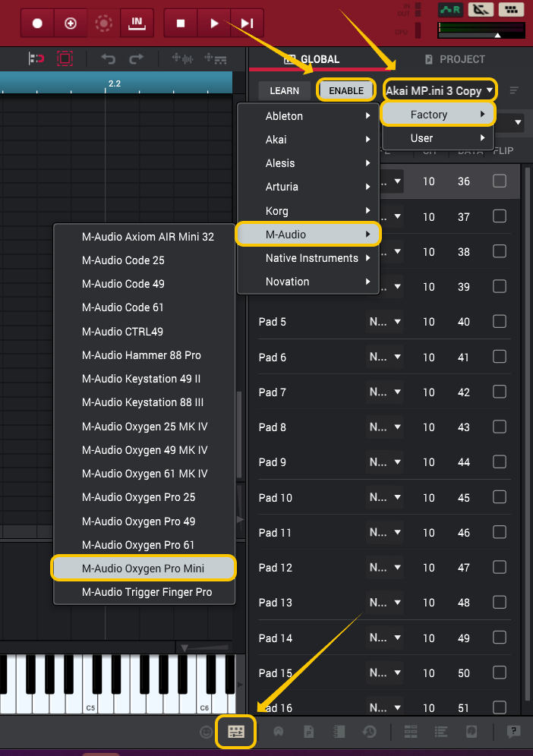Viewport: 533px width, 756px height.
Task: Click the Undo arrow icon
Action: click(x=109, y=58)
